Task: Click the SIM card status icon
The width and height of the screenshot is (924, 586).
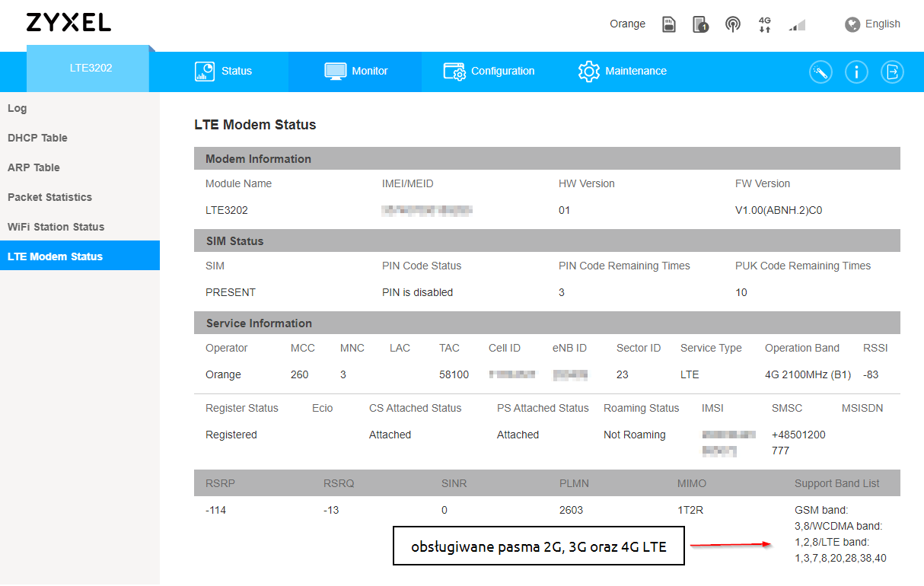Action: click(x=669, y=24)
